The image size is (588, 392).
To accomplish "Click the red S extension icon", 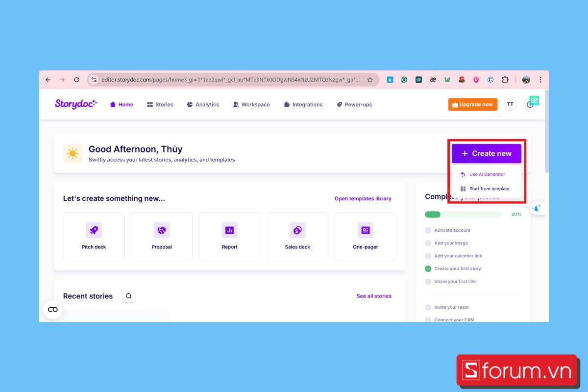I will click(x=462, y=80).
